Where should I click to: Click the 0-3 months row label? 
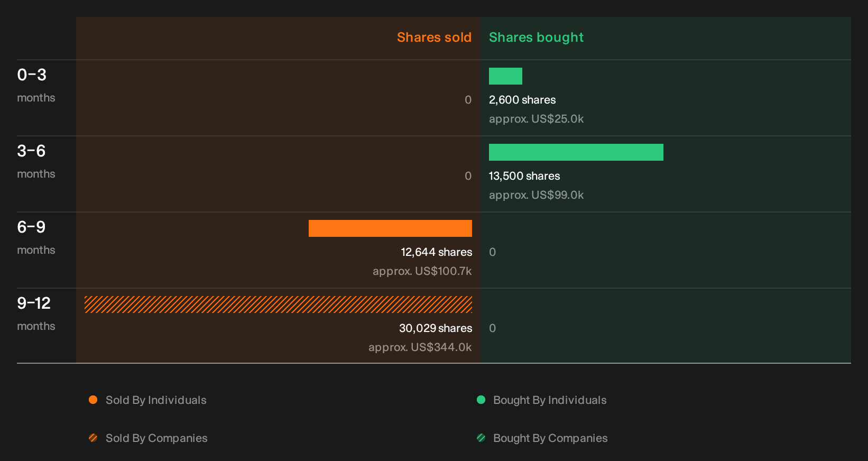pyautogui.click(x=36, y=85)
